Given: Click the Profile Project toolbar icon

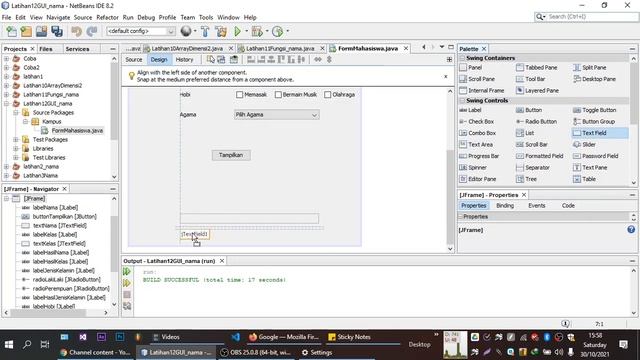Looking at the screenshot, I should click(x=278, y=31).
